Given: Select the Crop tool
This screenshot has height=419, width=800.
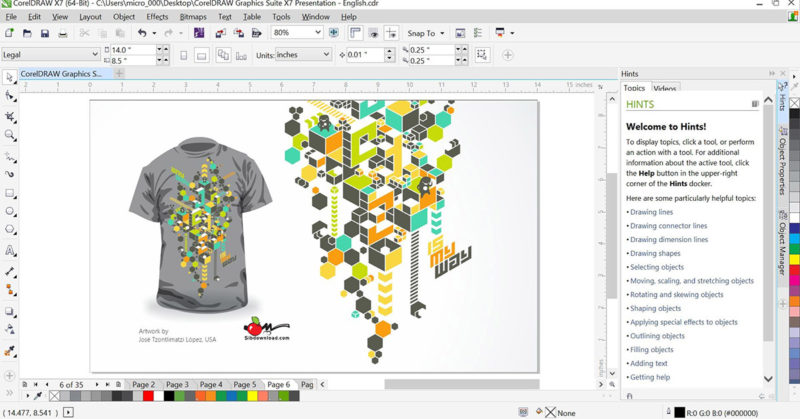Looking at the screenshot, I should click(x=9, y=116).
